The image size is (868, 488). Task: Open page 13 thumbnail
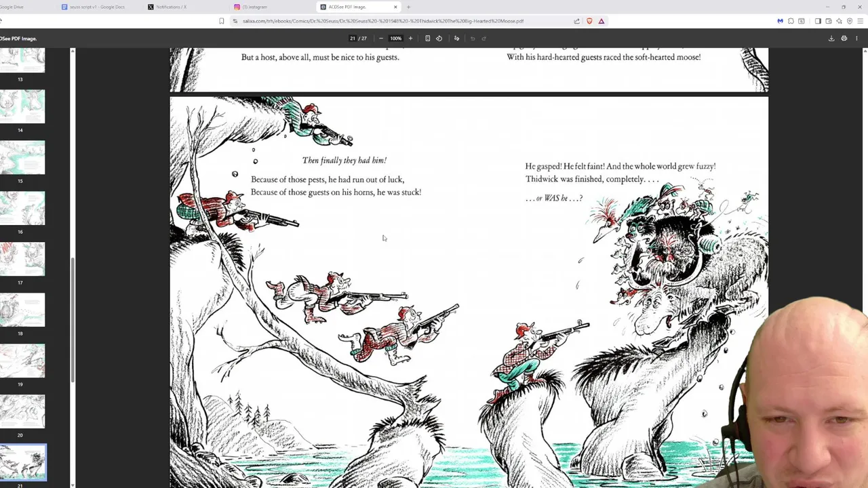point(22,60)
